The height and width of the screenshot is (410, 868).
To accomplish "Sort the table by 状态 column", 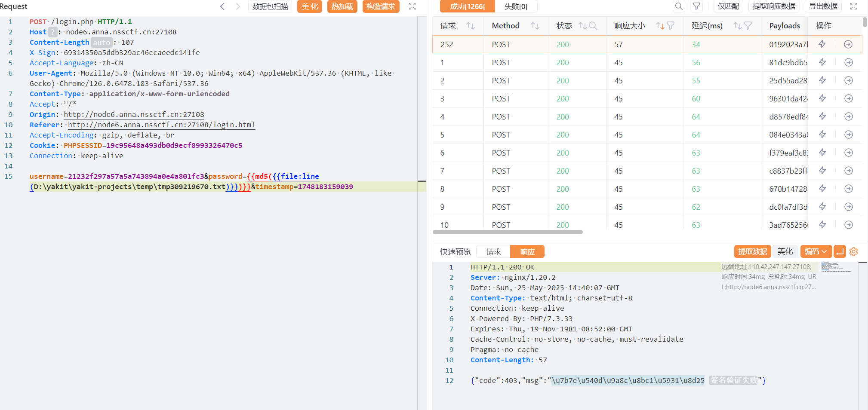I will click(582, 26).
